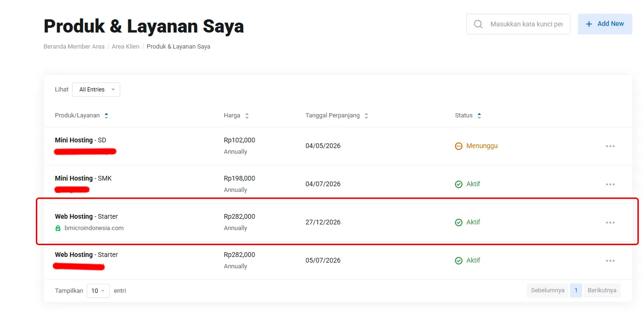
Task: Select Web Hosting - Starter above bmicroindonesia.com
Action: pos(86,216)
